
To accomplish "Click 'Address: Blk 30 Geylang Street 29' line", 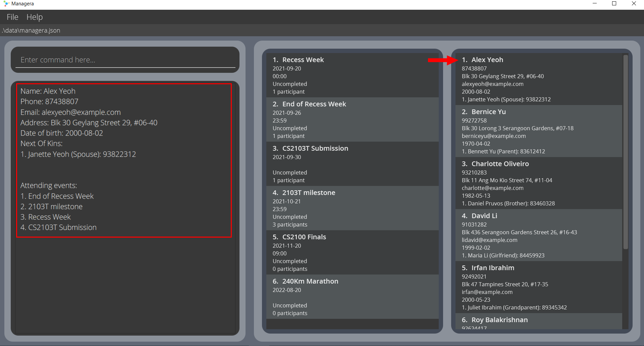I will [x=89, y=122].
